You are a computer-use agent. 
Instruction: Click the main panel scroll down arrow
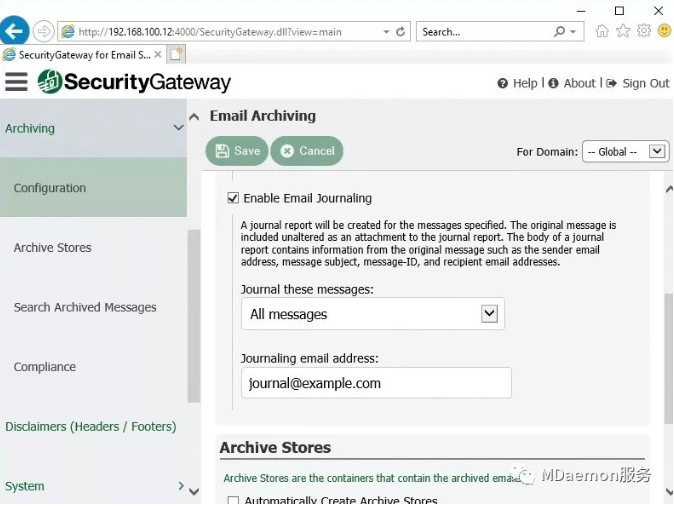(x=669, y=491)
